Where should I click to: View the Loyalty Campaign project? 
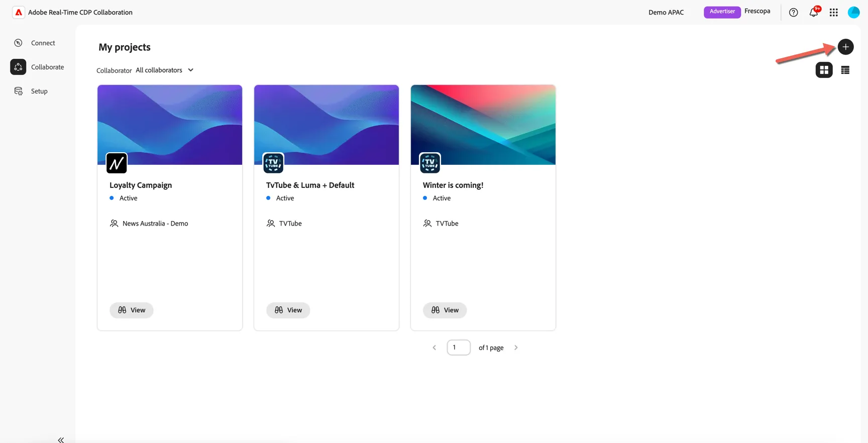coord(132,310)
